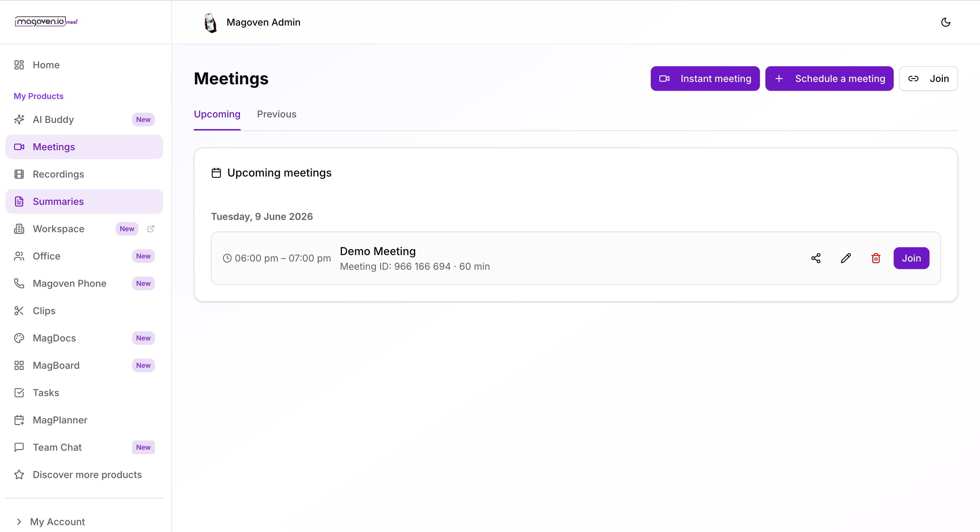Image resolution: width=980 pixels, height=532 pixels.
Task: Open AI Buddy from the sidebar
Action: (x=84, y=120)
